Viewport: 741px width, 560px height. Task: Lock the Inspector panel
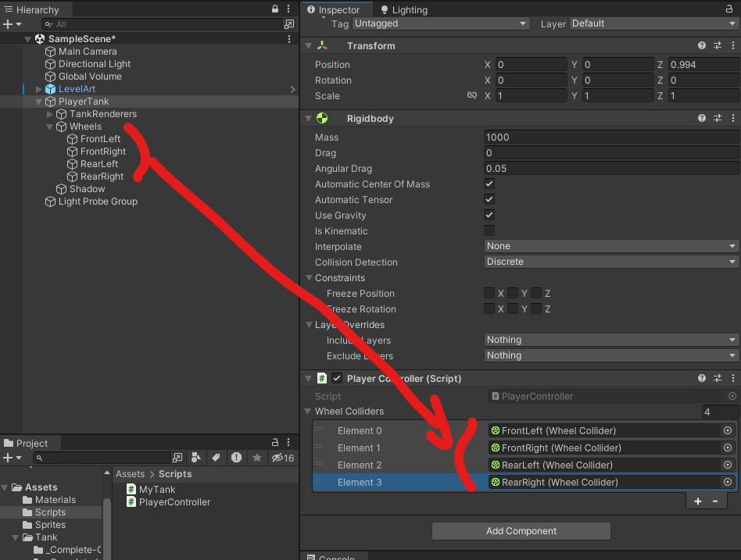click(x=729, y=9)
